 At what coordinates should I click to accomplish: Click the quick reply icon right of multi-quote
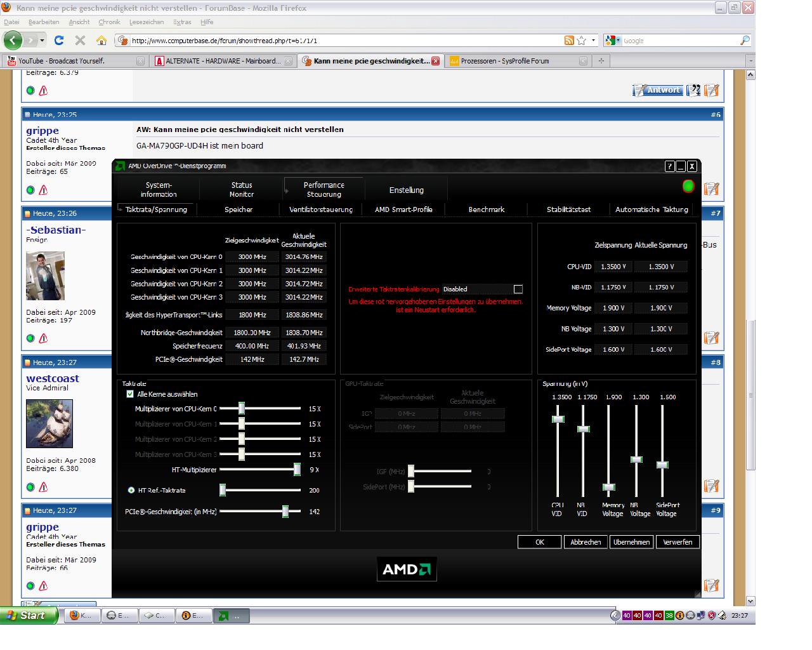tap(711, 90)
